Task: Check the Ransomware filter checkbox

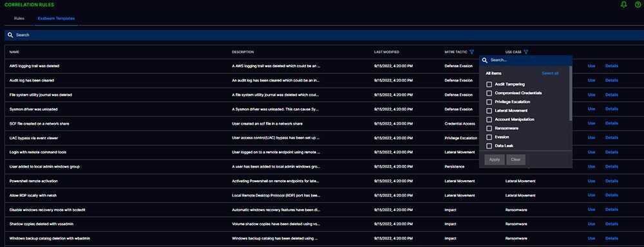Action: click(x=489, y=129)
